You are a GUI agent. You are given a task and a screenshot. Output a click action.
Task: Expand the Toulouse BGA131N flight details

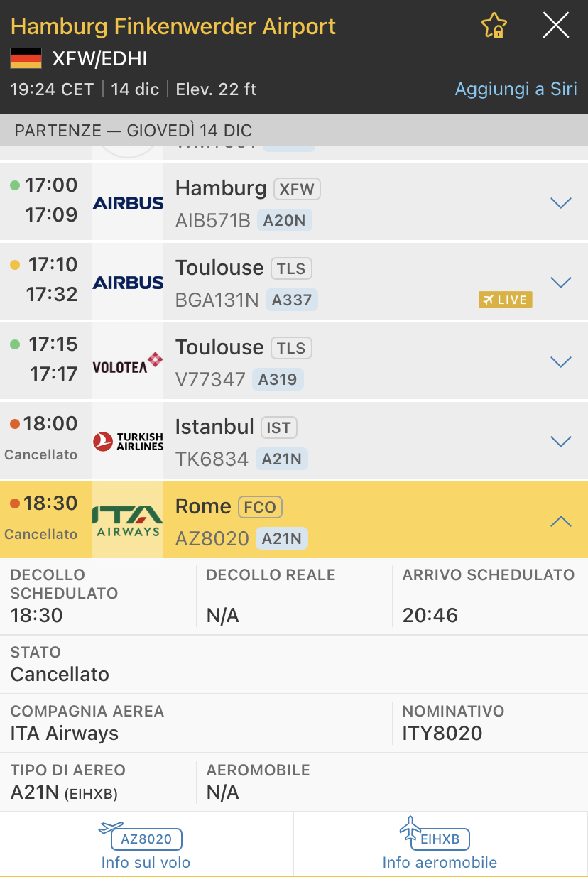coord(561,283)
